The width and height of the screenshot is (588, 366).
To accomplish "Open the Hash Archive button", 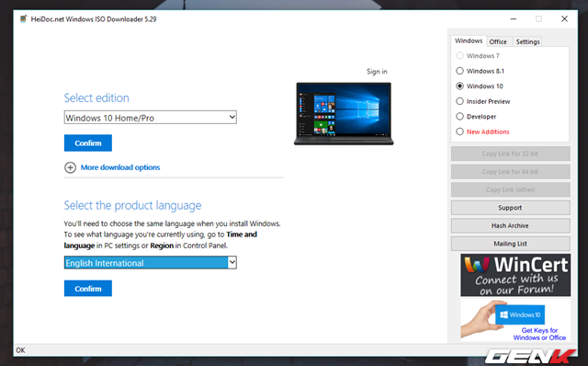I will coord(511,225).
